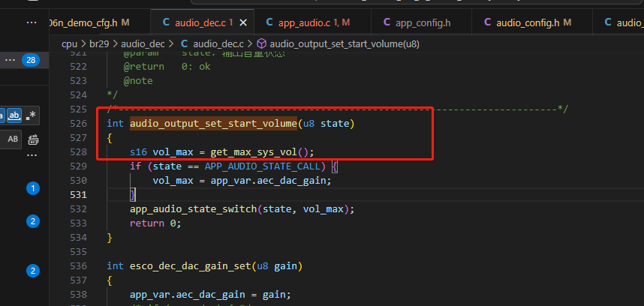644x306 pixels.
Task: Click the ellipsis beside the 28 badge
Action: pyautogui.click(x=10, y=60)
